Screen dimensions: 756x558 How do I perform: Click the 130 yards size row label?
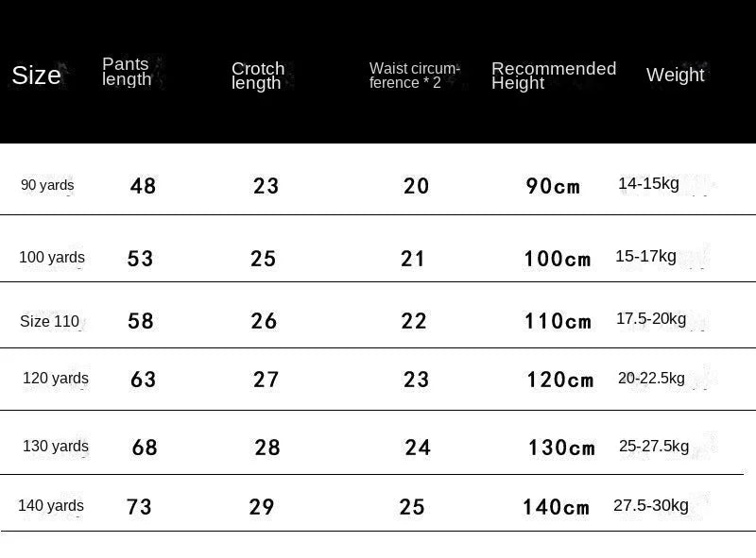(x=56, y=447)
